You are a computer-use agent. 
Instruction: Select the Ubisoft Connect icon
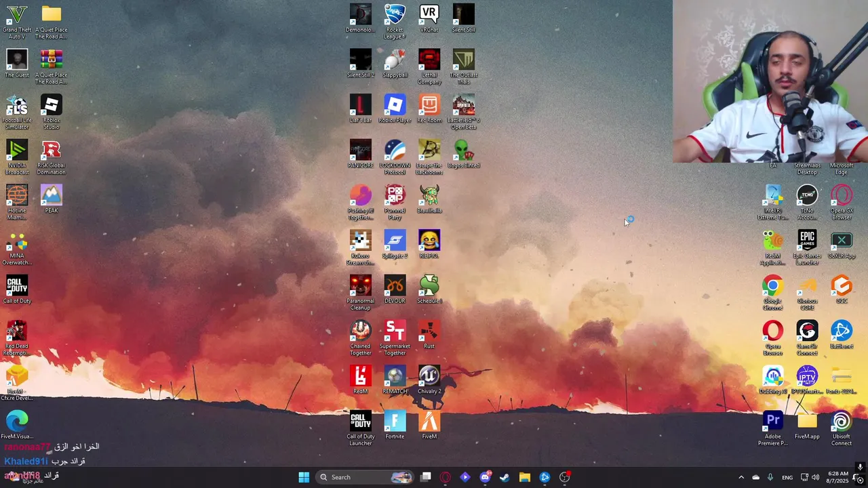click(x=842, y=428)
